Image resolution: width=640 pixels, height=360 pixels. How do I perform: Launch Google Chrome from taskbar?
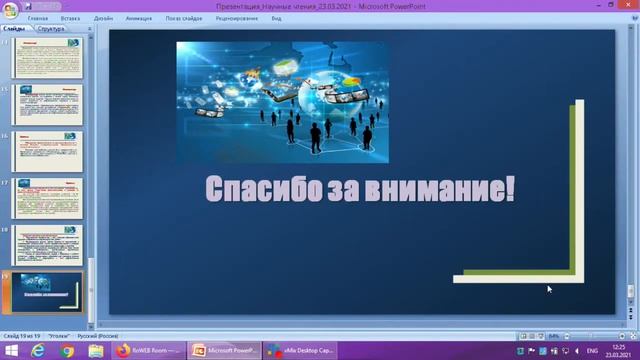68,351
